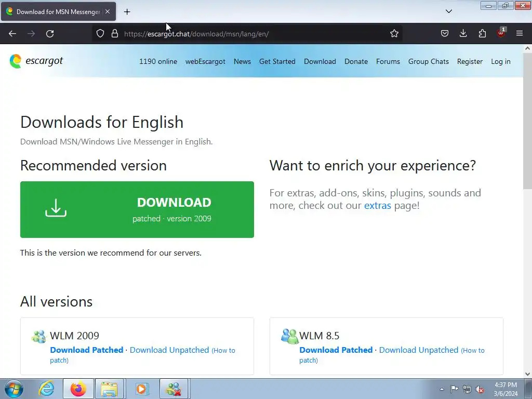This screenshot has height=399, width=532.
Task: Click Download Unpatched under WLM 8.5
Action: pos(419,350)
